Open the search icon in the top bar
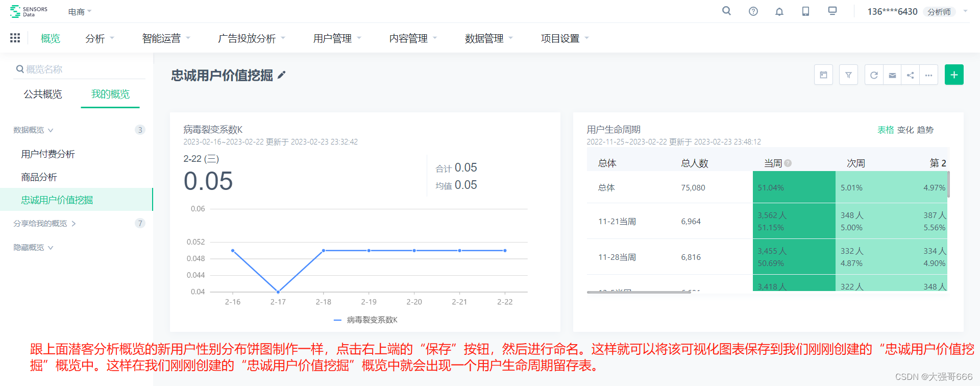This screenshot has width=980, height=386. (726, 11)
